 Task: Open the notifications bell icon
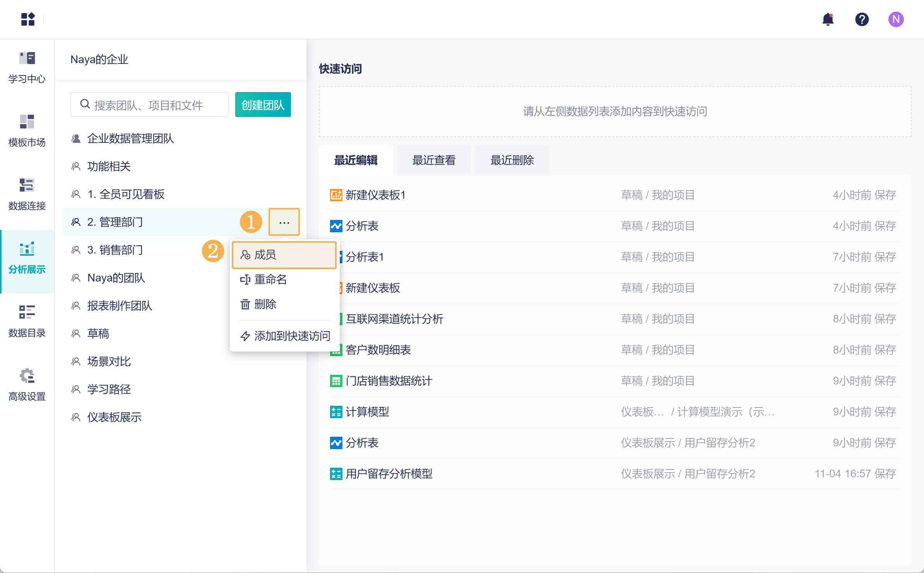[x=828, y=19]
